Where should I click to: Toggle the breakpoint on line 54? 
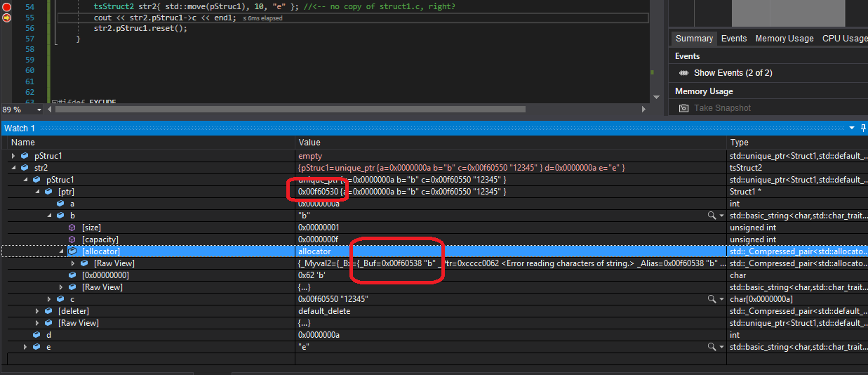coord(7,6)
